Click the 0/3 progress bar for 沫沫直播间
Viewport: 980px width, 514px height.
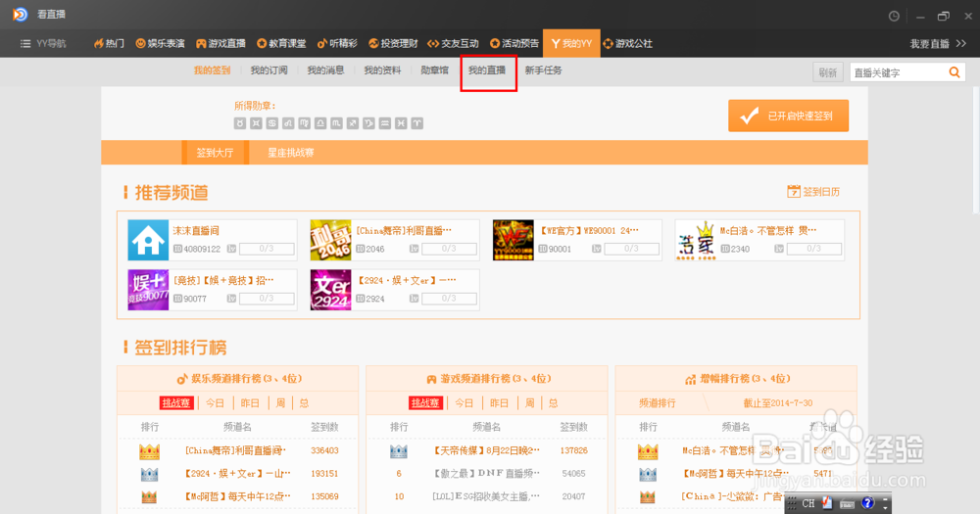coord(267,249)
